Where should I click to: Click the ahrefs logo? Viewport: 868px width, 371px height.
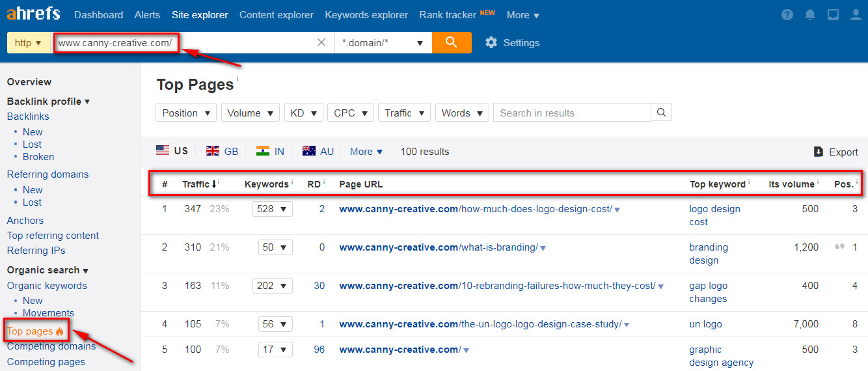33,14
